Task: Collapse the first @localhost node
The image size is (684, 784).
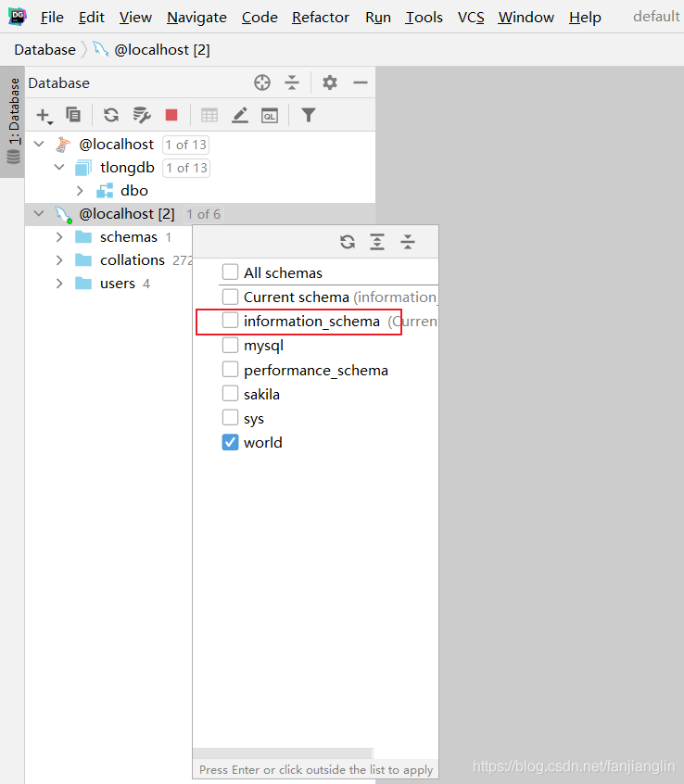Action: coord(39,144)
